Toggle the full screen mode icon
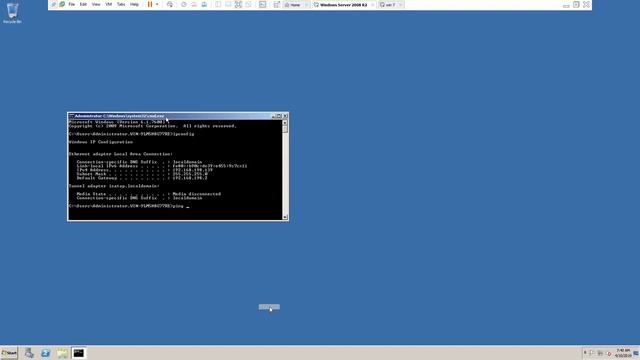Image resolution: width=640 pixels, height=360 pixels. point(238,4)
